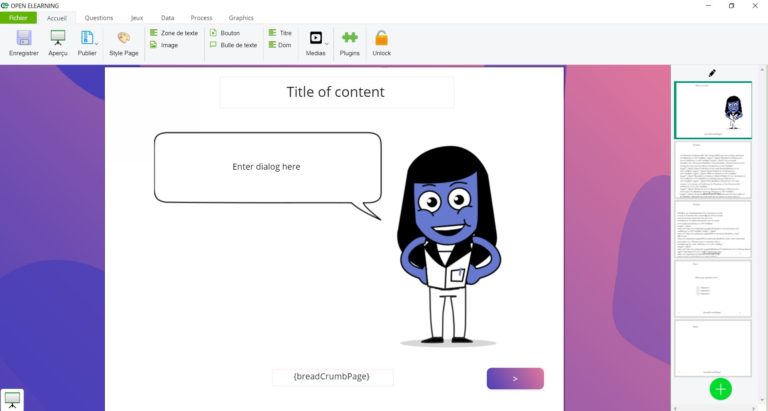Open the Aperçu preview icon
768x411 pixels.
click(58, 38)
